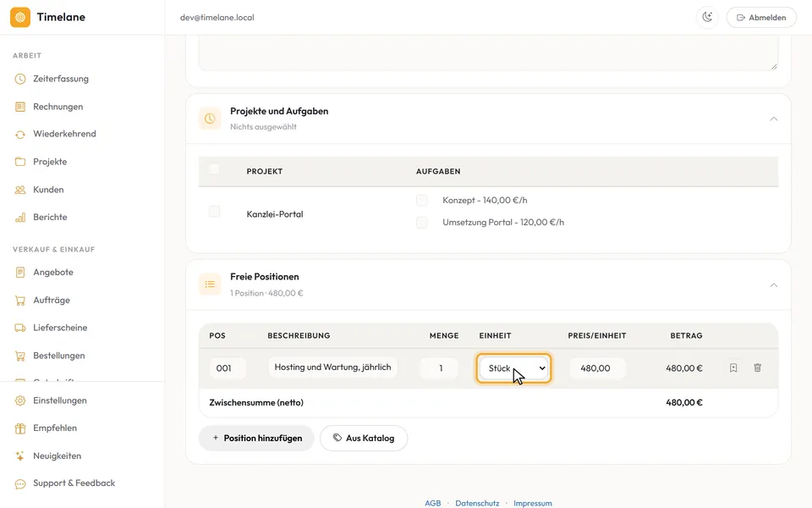Collapse the Freie Positionen section
The image size is (812, 508).
pyautogui.click(x=774, y=285)
